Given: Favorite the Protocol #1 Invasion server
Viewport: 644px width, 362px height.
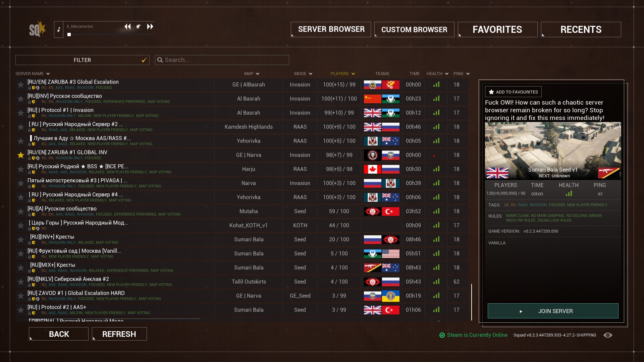Looking at the screenshot, I should click(x=21, y=113).
